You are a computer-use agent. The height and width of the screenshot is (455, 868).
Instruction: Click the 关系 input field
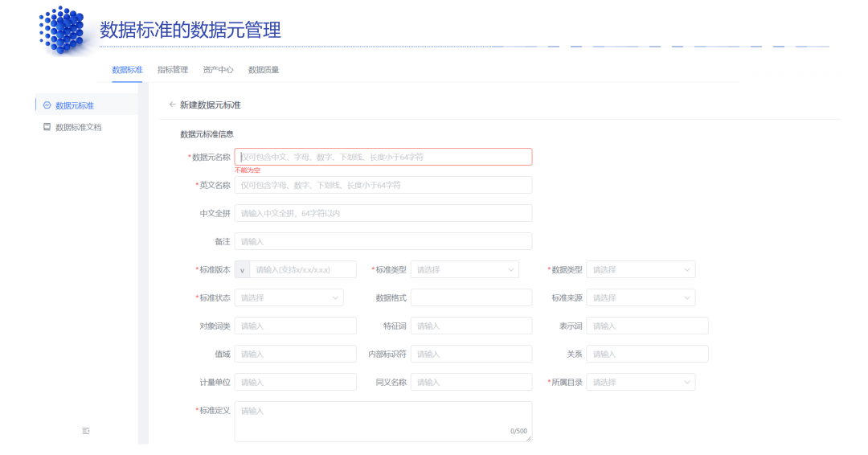pos(647,354)
